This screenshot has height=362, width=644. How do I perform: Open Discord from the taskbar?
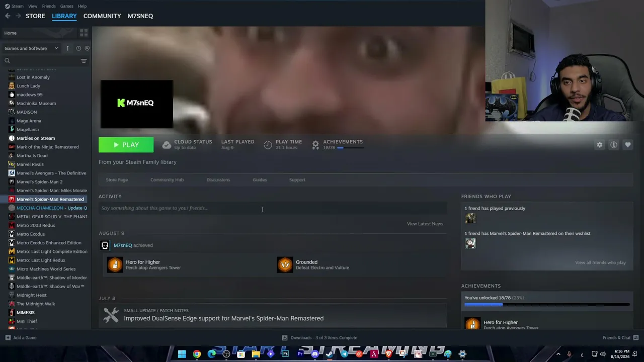pos(315,354)
